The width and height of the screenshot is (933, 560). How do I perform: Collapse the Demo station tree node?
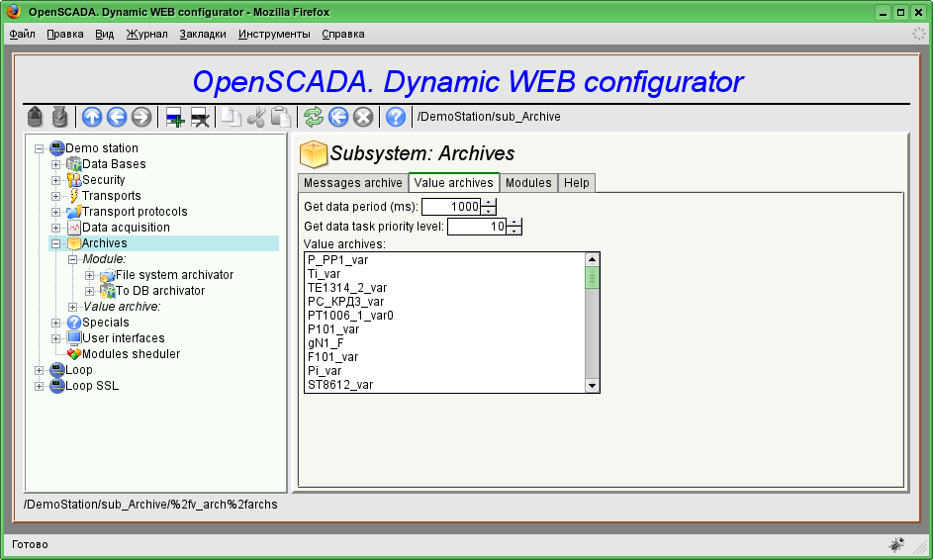[40, 148]
